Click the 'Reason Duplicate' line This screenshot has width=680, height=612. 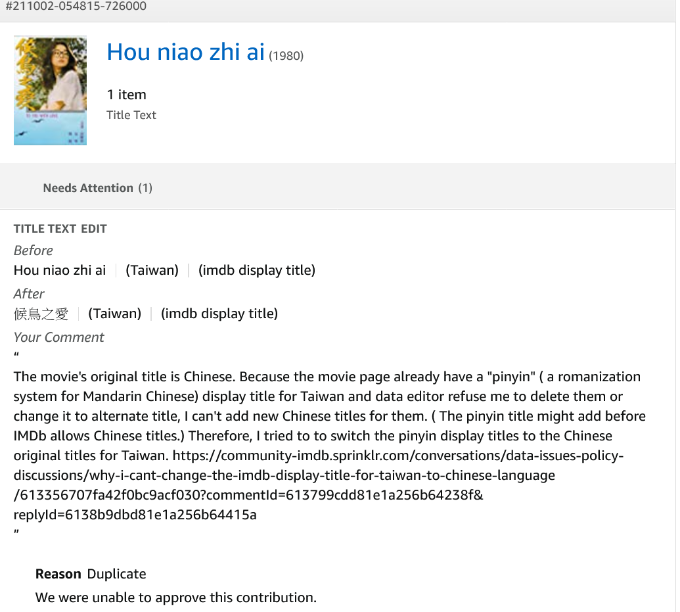(x=90, y=574)
